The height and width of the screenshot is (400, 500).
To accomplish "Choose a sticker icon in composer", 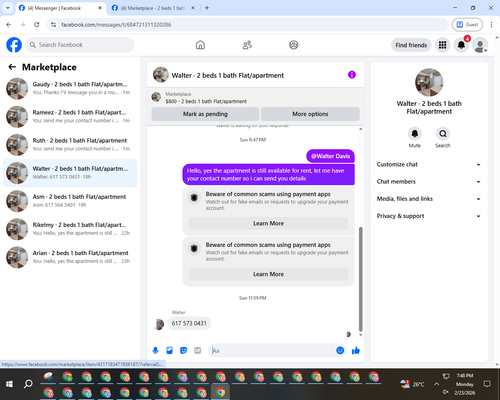I will tap(183, 350).
